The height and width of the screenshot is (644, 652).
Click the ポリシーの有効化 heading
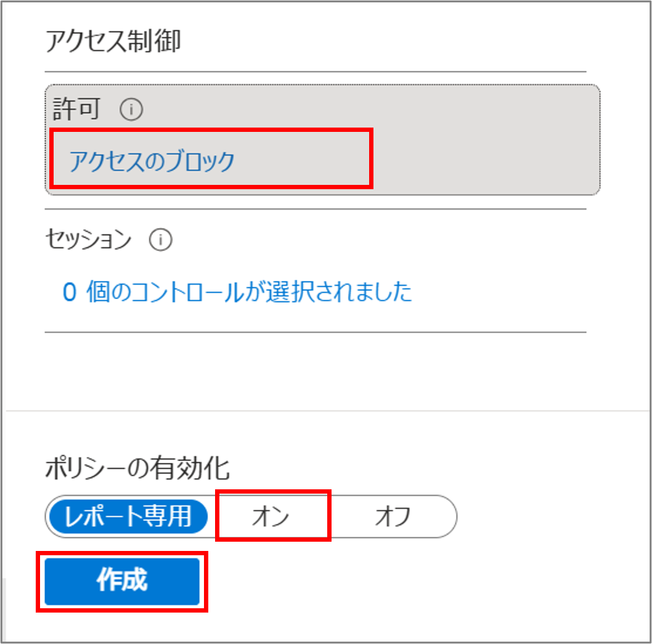[137, 470]
